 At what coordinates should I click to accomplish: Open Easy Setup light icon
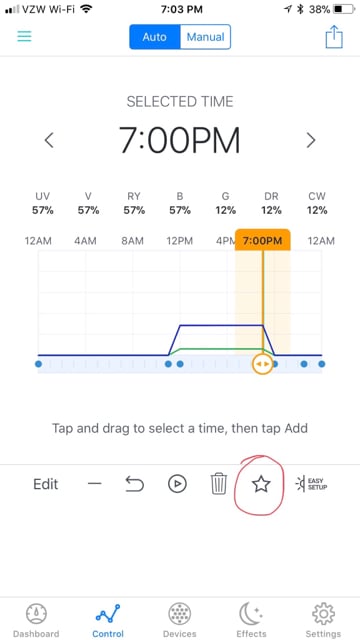click(311, 484)
